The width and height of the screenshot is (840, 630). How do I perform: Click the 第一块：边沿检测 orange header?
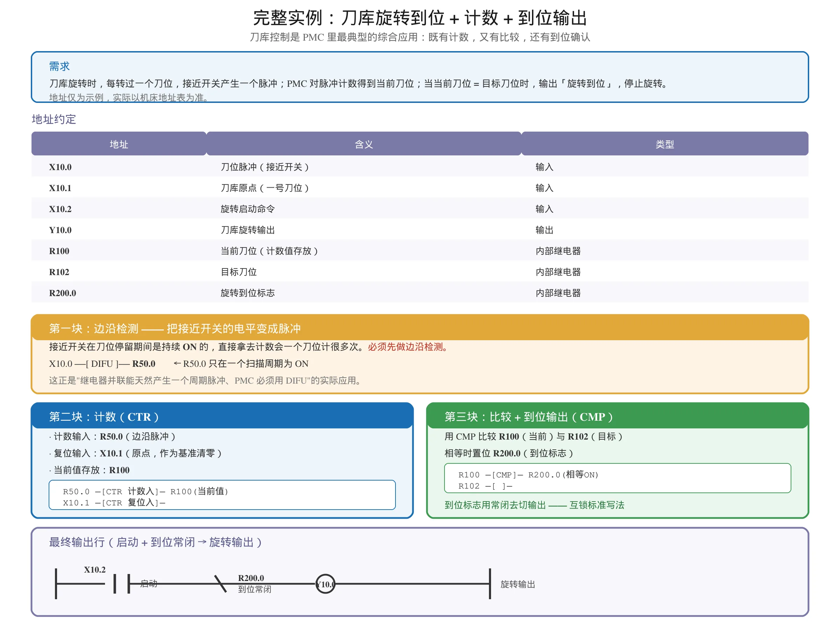point(420,328)
